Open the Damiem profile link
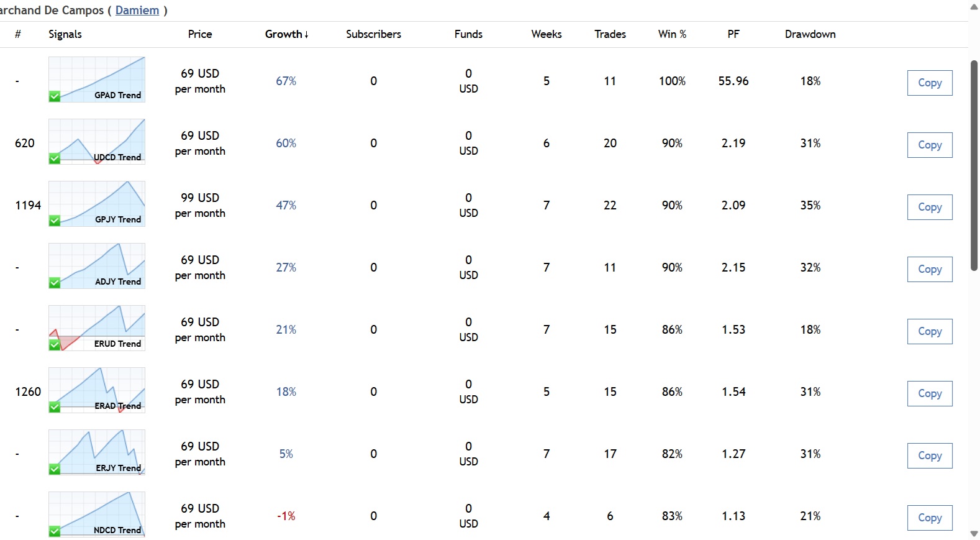 [x=137, y=11]
